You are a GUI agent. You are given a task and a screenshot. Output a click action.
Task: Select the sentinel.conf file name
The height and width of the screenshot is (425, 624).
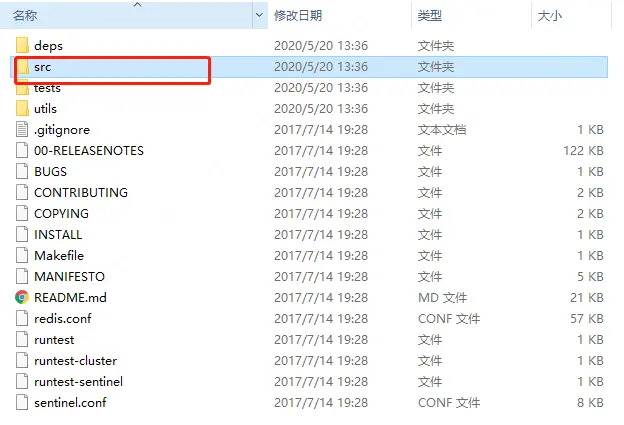pos(70,403)
